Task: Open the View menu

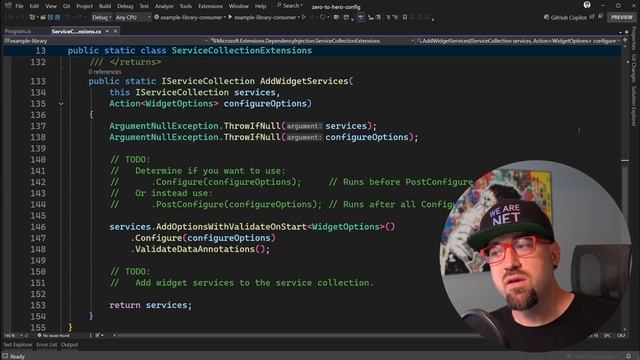Action: click(x=51, y=6)
